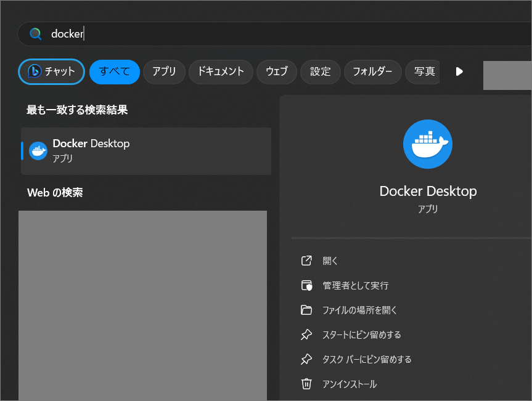The width and height of the screenshot is (532, 401).
Task: Click the Web の検索 heading
Action: [x=55, y=193]
